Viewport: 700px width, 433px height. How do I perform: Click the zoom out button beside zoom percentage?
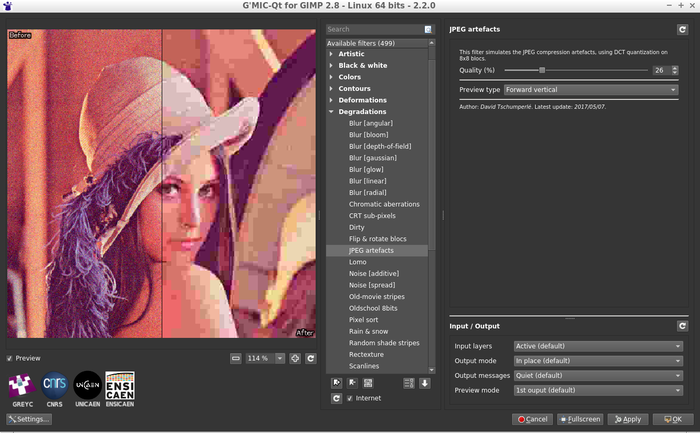(x=235, y=358)
